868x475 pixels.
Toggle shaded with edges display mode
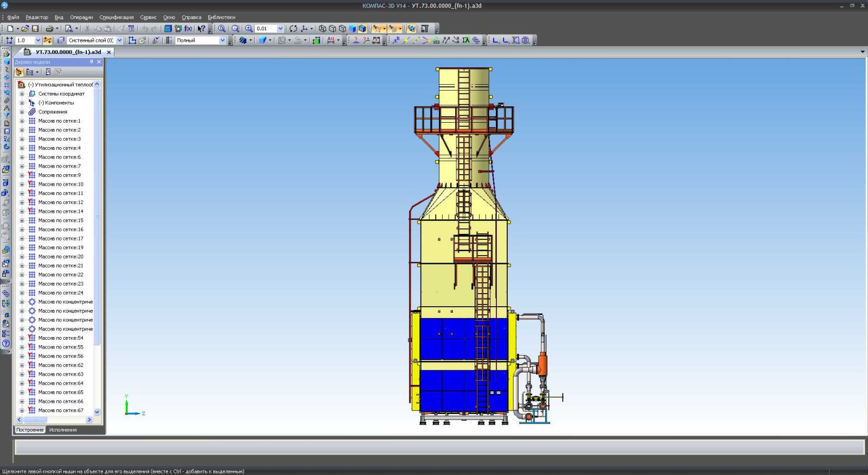click(362, 28)
